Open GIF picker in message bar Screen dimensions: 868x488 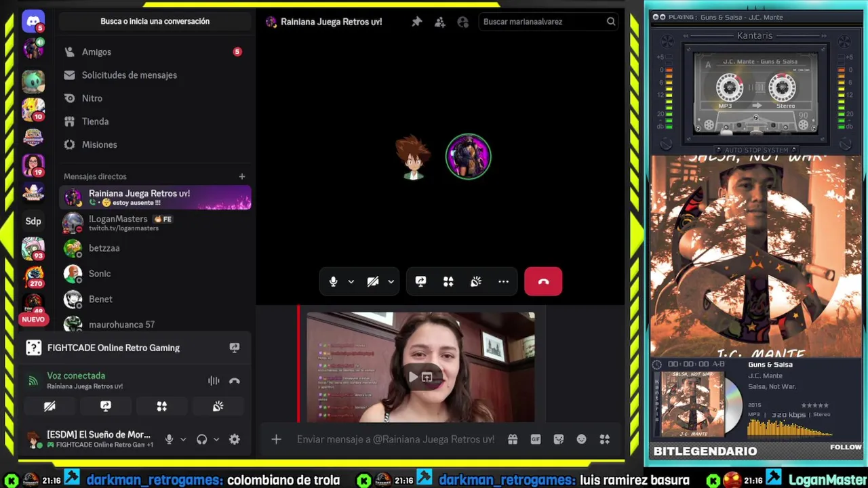click(536, 439)
